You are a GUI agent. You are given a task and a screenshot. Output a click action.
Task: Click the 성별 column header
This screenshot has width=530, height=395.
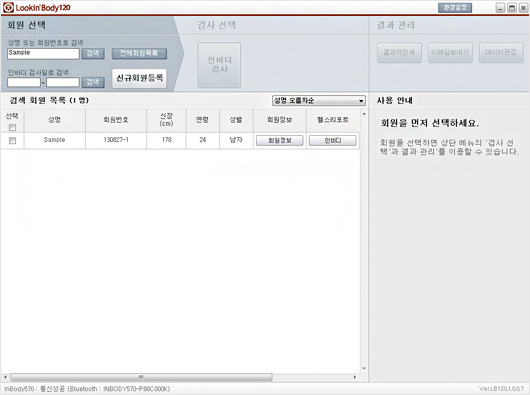click(236, 120)
